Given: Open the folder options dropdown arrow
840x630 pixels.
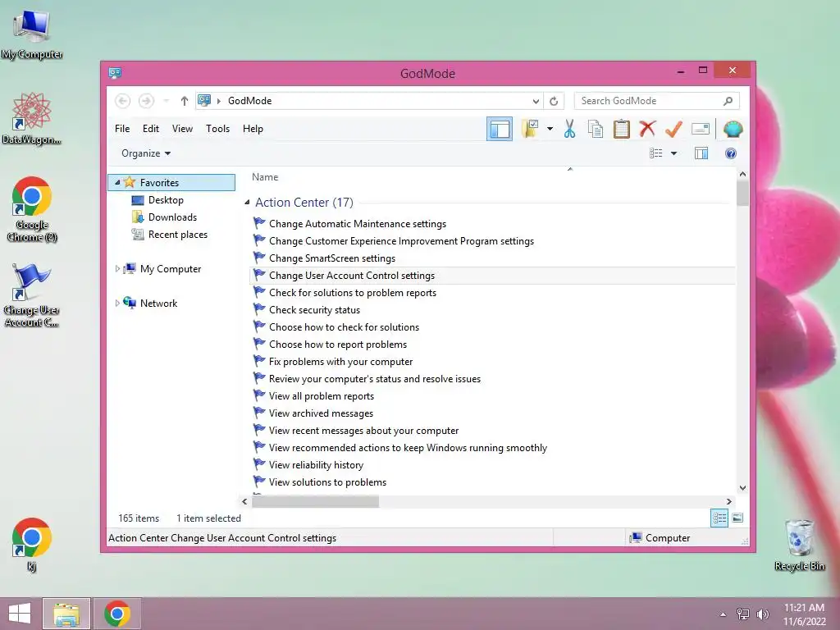Looking at the screenshot, I should click(x=550, y=129).
